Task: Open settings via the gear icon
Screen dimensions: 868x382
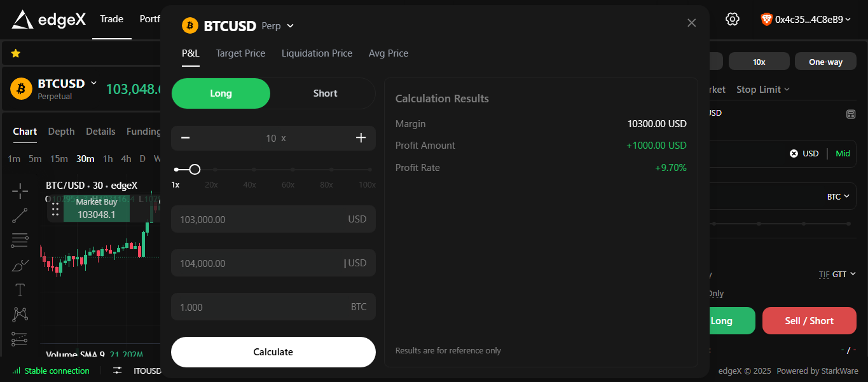Action: (733, 19)
